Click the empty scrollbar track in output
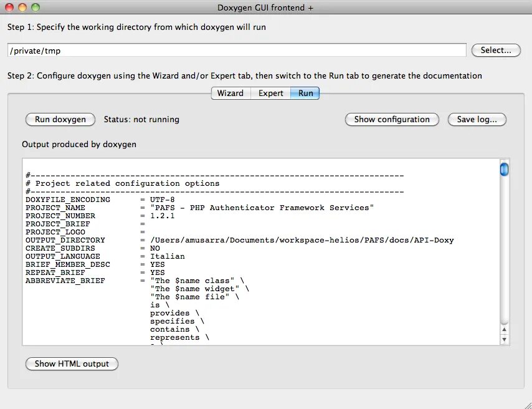The width and height of the screenshot is (532, 409). tap(504, 249)
